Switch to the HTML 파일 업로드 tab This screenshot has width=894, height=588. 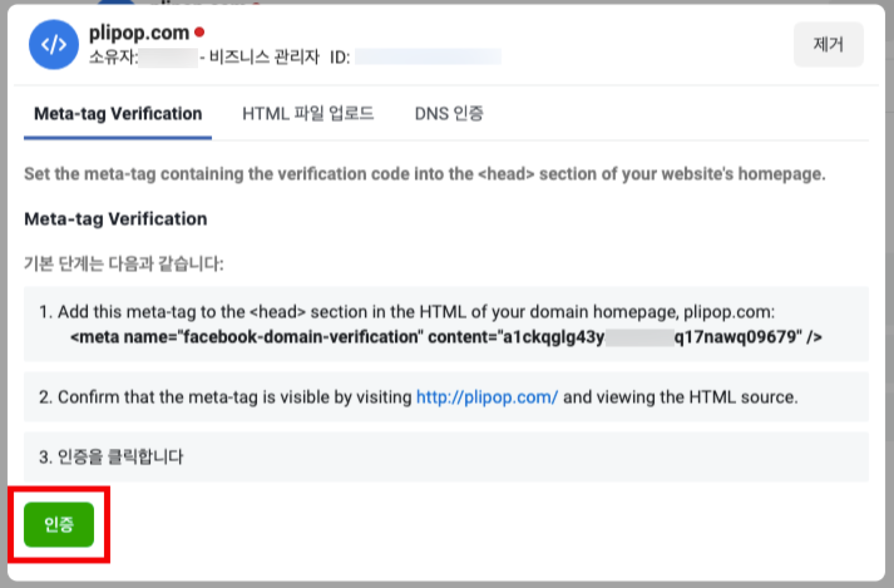click(308, 114)
